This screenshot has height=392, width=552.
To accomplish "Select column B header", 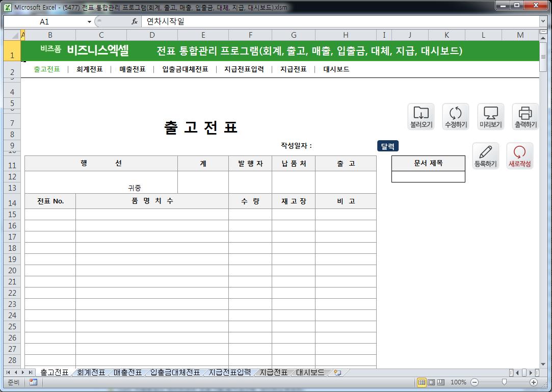I will tap(50, 35).
